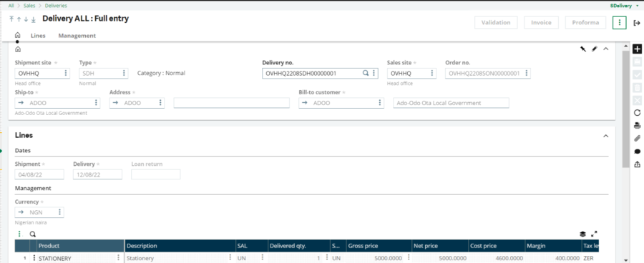The height and width of the screenshot is (263, 644).
Task: Click the Product column header
Action: [x=80, y=246]
